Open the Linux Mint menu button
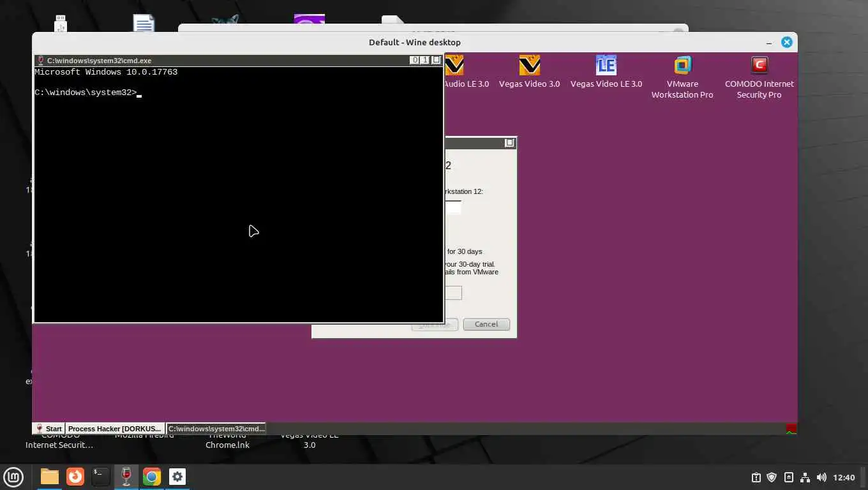Screen dimensions: 868x490 tap(13, 477)
